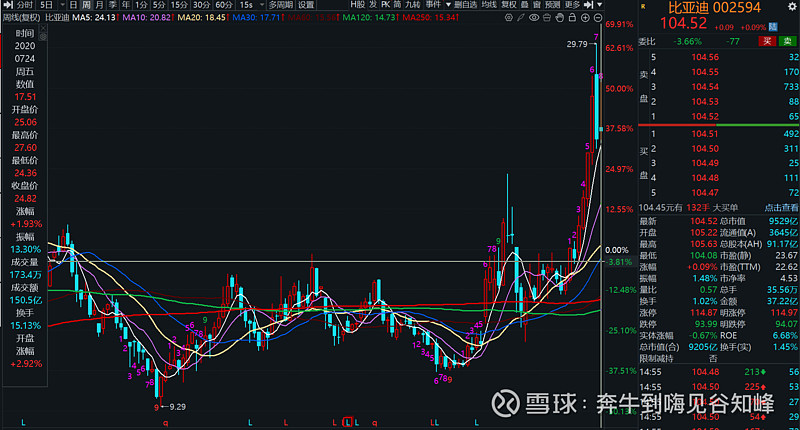Click the yellow R flag icon
The height and width of the screenshot is (430, 800).
tap(643, 7)
